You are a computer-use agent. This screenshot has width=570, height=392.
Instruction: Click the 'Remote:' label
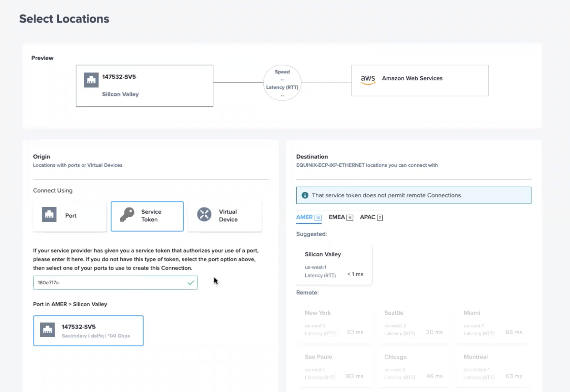[x=307, y=292]
